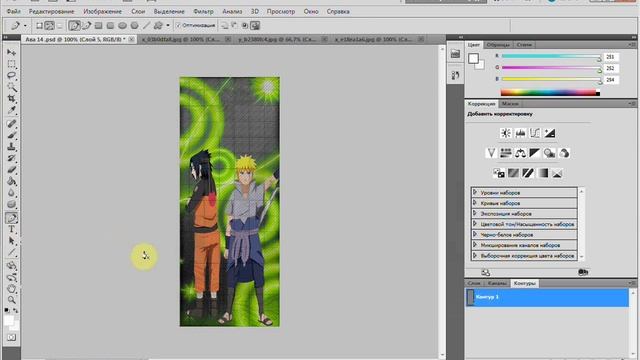Enable Paths mode in options bar
The image size is (640, 360).
[x=49, y=26]
